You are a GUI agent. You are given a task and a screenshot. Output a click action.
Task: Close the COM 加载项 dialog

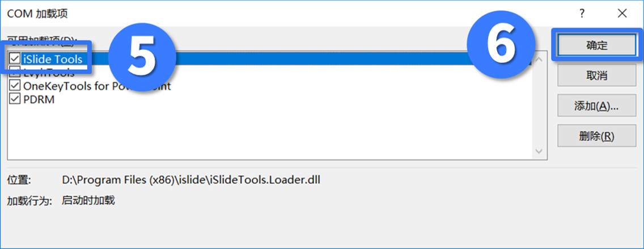[623, 13]
